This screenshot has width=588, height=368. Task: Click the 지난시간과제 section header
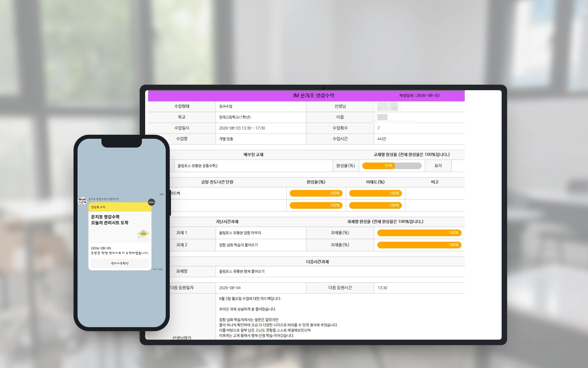click(x=227, y=222)
